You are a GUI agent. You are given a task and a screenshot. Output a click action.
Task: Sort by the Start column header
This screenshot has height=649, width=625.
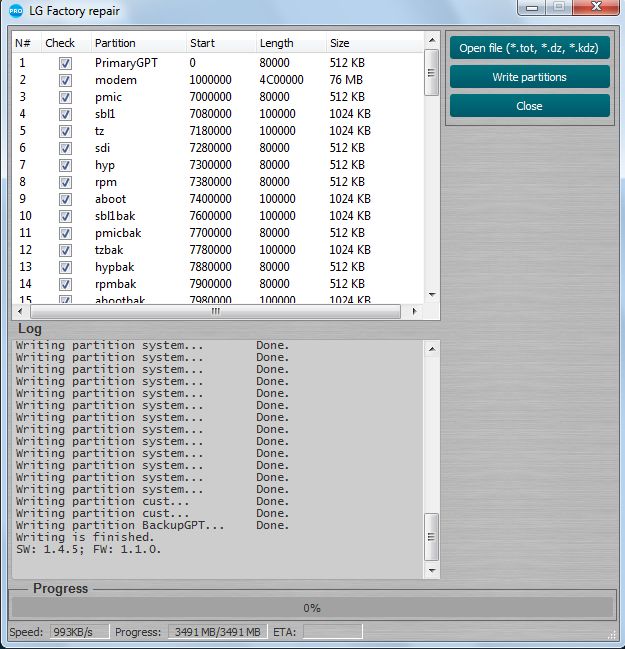point(221,43)
